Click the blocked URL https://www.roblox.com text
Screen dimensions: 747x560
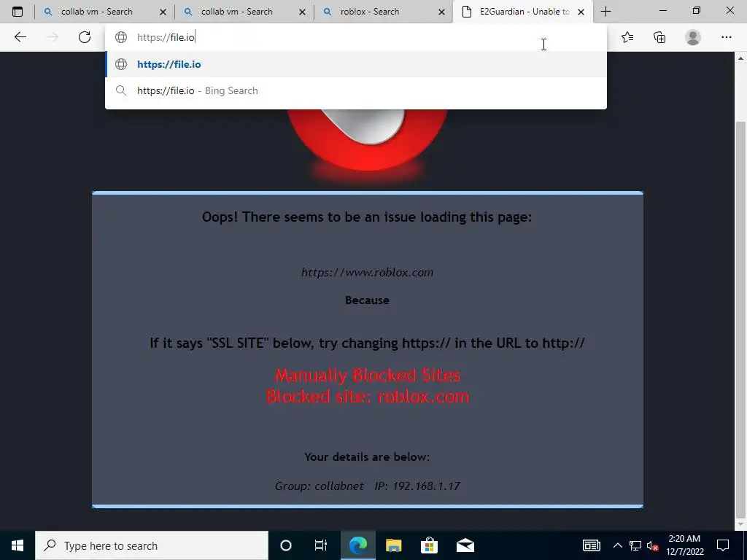[368, 273]
